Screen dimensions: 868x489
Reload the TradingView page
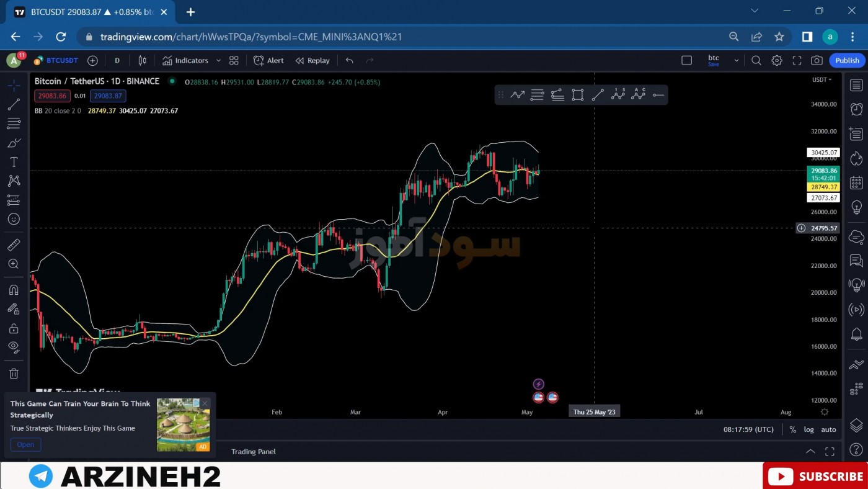[61, 37]
